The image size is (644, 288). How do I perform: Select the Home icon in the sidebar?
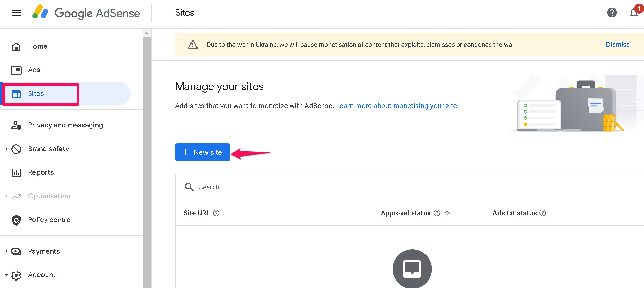pyautogui.click(x=16, y=46)
